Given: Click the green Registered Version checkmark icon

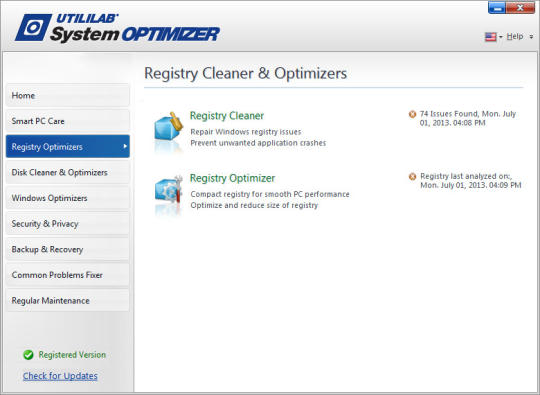Looking at the screenshot, I should pyautogui.click(x=28, y=355).
